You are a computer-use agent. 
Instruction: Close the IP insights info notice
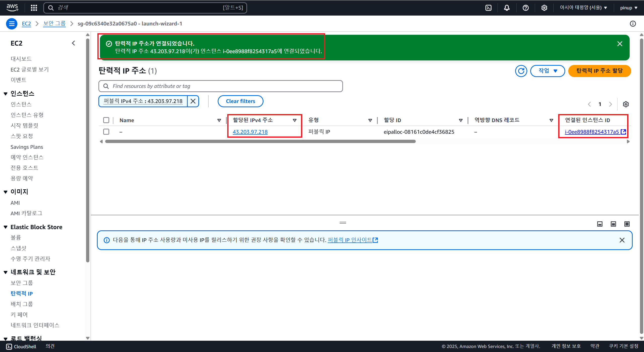click(622, 240)
